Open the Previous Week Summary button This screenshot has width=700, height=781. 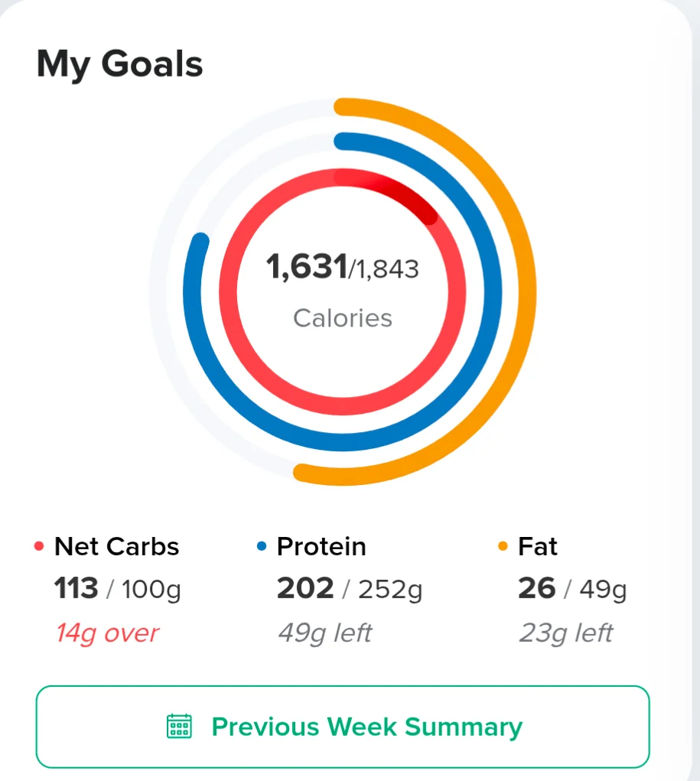tap(342, 727)
